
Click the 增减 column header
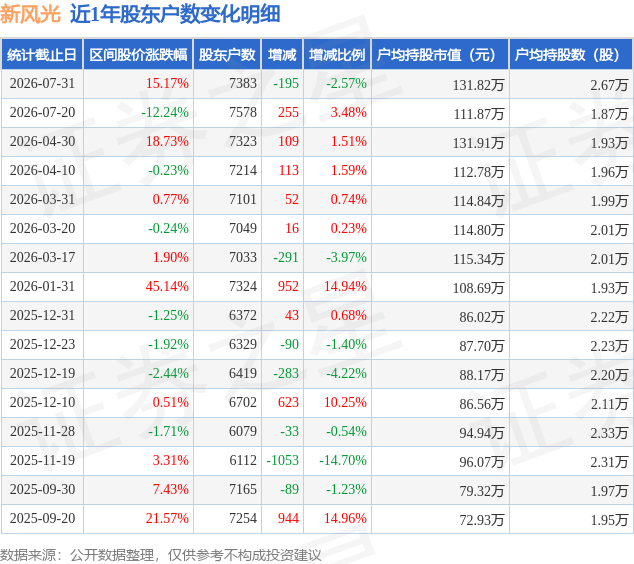282,55
